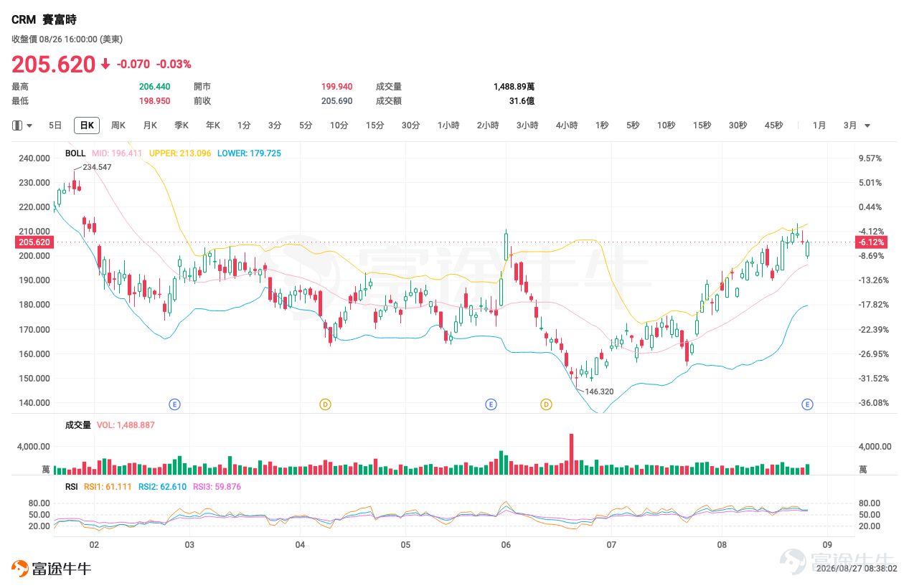Click the late-August earnings E marker
Viewport: 909px width, 588px height.
807,404
